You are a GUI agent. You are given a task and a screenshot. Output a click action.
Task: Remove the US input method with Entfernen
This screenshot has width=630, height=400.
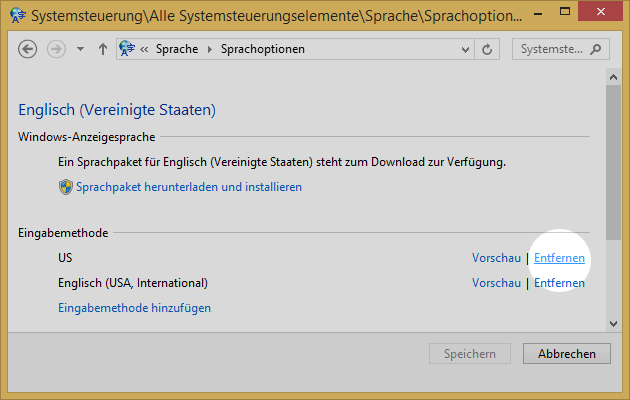tap(559, 258)
